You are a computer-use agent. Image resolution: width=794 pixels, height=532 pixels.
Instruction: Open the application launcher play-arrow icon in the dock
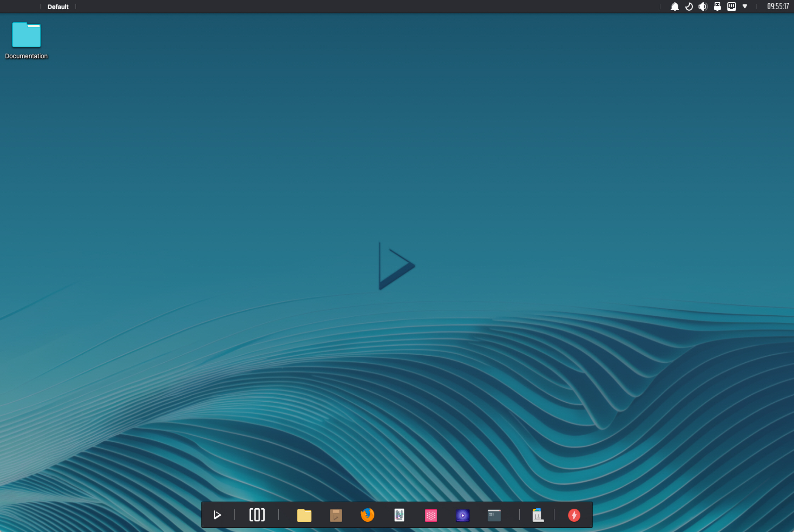click(217, 515)
